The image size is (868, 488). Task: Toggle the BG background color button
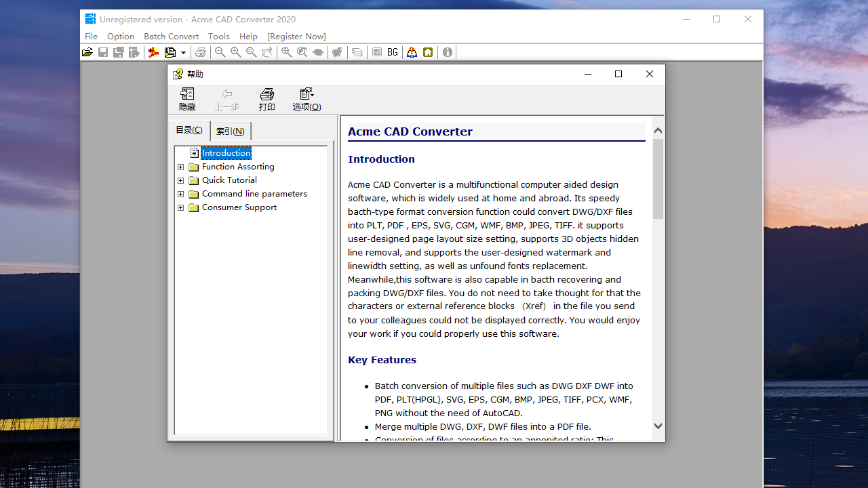pos(393,52)
